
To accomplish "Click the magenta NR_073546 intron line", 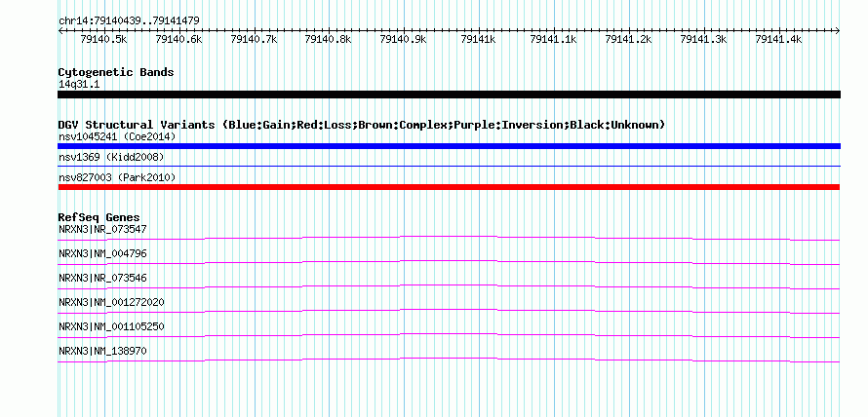I will point(449,284).
